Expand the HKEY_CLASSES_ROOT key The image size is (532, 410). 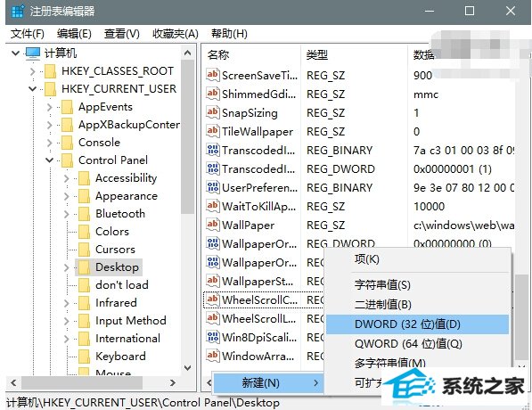coord(32,71)
